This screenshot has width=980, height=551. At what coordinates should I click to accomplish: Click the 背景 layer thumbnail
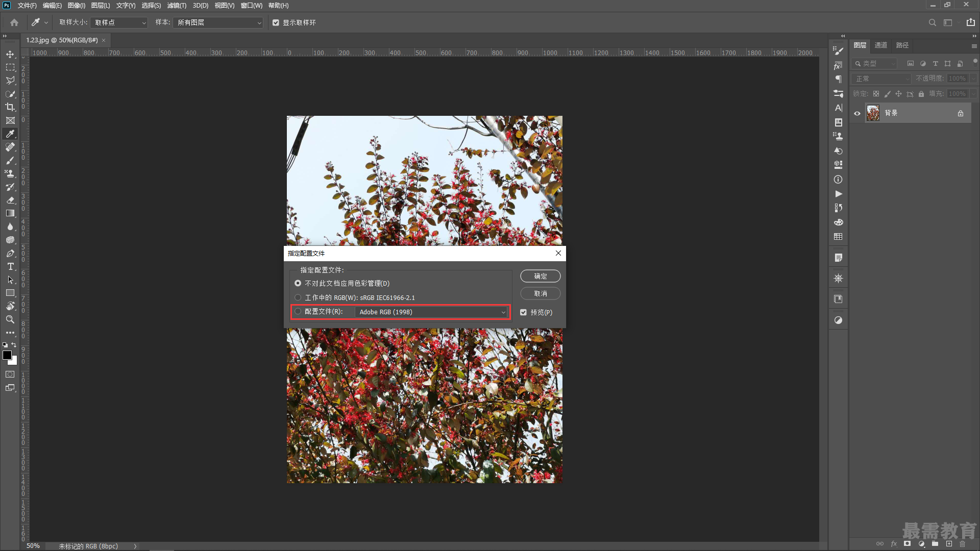coord(873,113)
